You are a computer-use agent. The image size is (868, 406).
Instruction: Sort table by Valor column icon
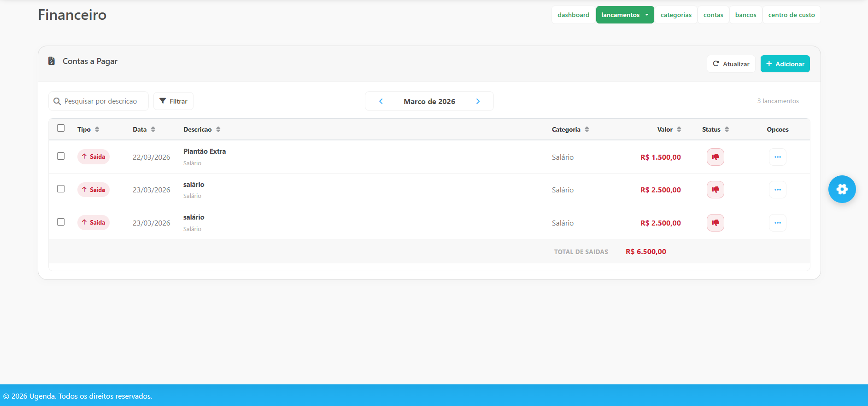(679, 129)
